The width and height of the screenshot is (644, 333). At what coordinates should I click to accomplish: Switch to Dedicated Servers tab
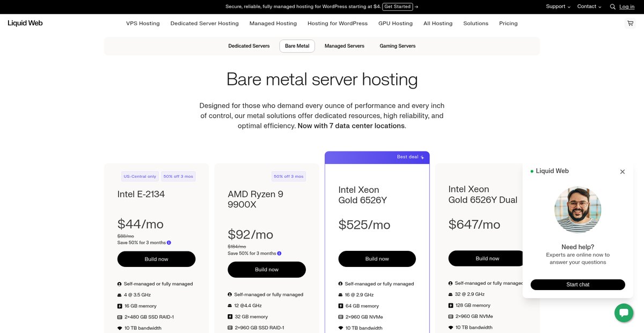pyautogui.click(x=249, y=46)
